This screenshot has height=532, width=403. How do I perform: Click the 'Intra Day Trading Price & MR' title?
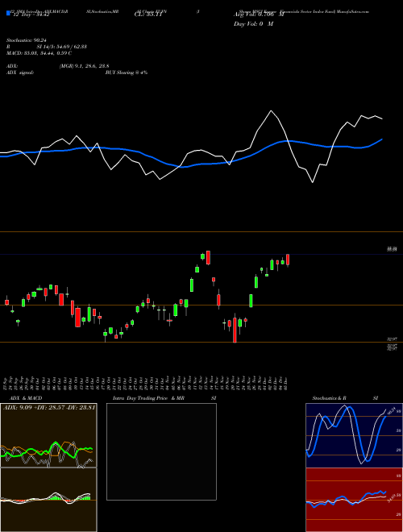click(x=148, y=398)
